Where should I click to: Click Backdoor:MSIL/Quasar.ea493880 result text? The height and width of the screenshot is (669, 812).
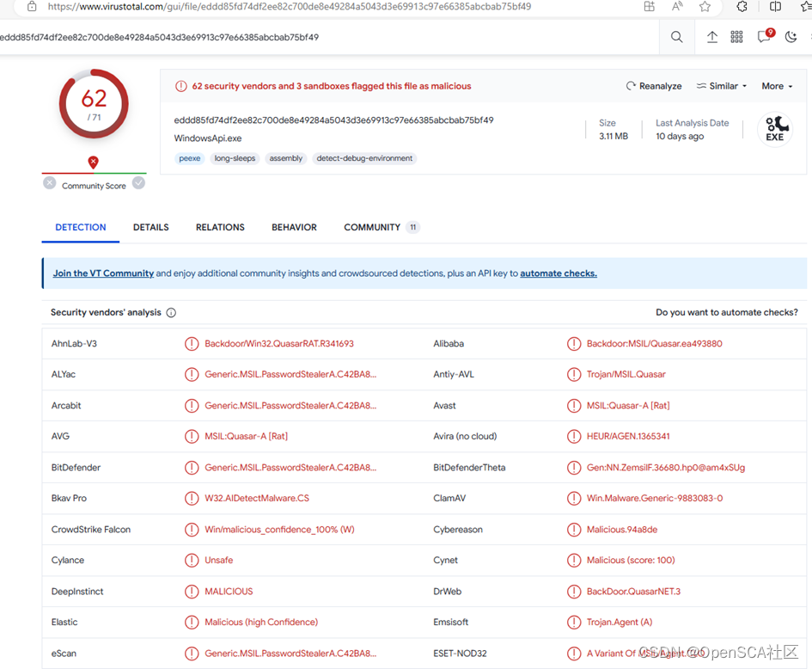[654, 344]
